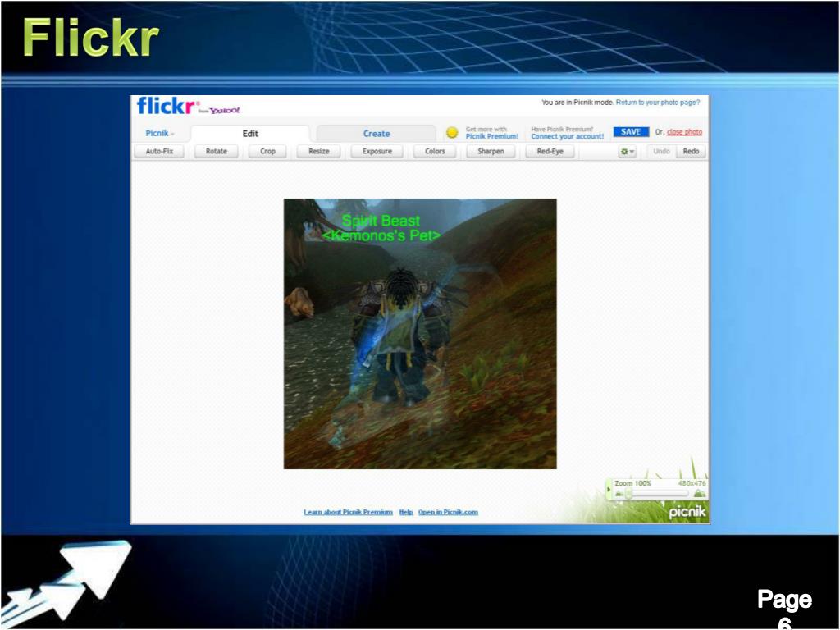Image resolution: width=840 pixels, height=630 pixels.
Task: Click the Redo button
Action: 691,152
